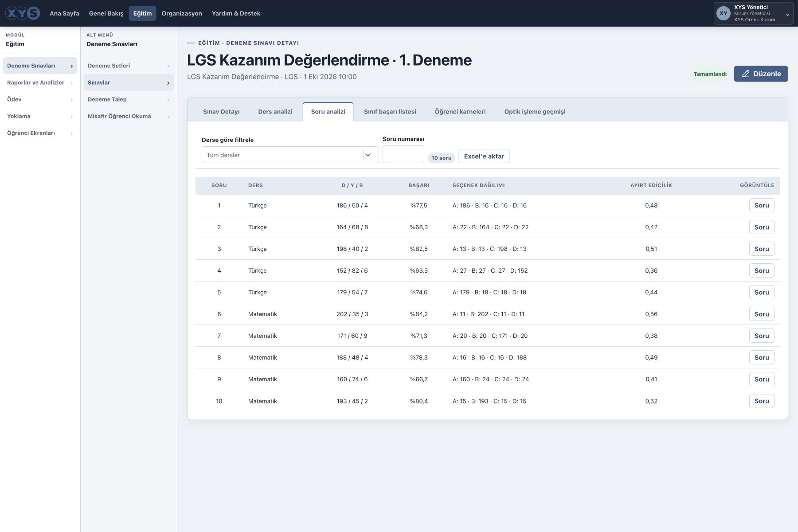Click arrow icon beside Yoklama
This screenshot has height=532, width=798.
(71, 117)
